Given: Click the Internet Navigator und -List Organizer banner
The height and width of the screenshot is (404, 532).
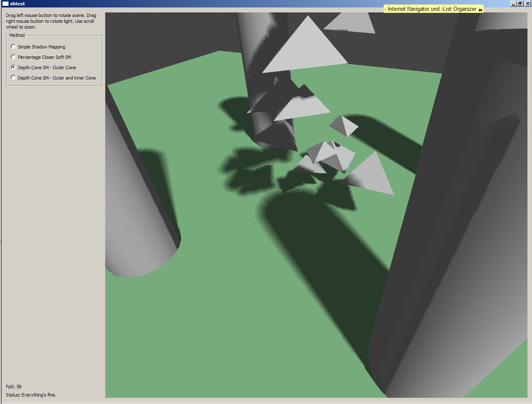Looking at the screenshot, I should pyautogui.click(x=431, y=9).
